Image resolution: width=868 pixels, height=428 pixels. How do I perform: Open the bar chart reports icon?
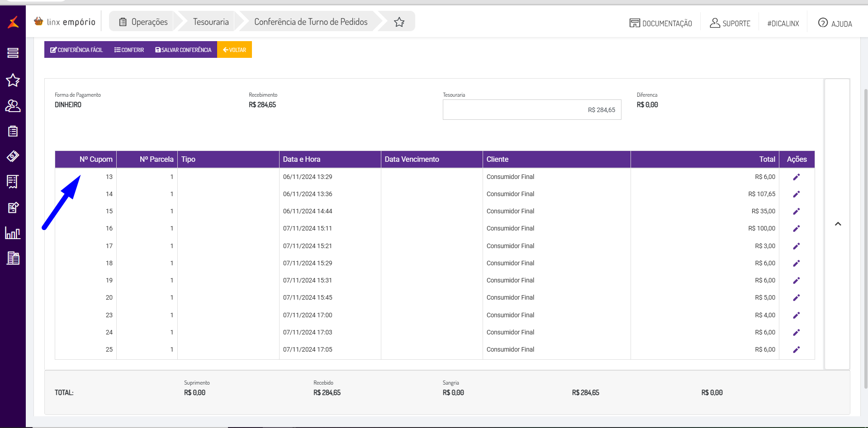(x=13, y=233)
